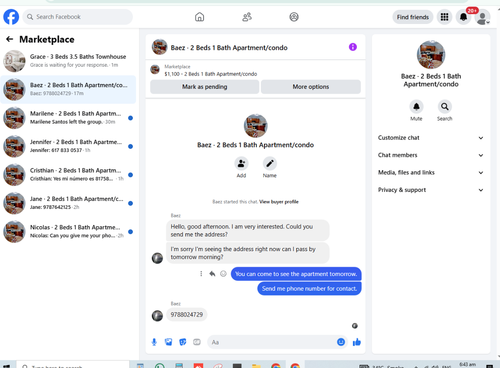Expand Customize chat section
This screenshot has height=368, width=500.
(x=431, y=138)
